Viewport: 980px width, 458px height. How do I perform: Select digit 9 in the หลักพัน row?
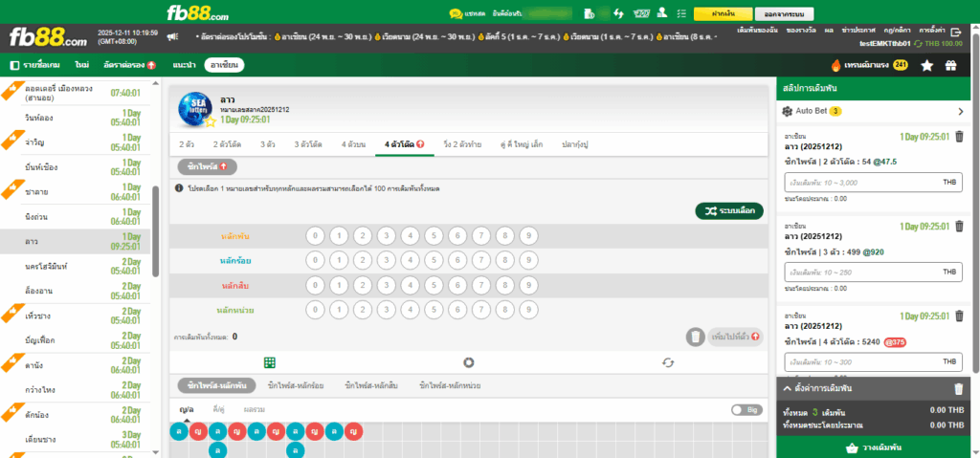click(x=528, y=236)
